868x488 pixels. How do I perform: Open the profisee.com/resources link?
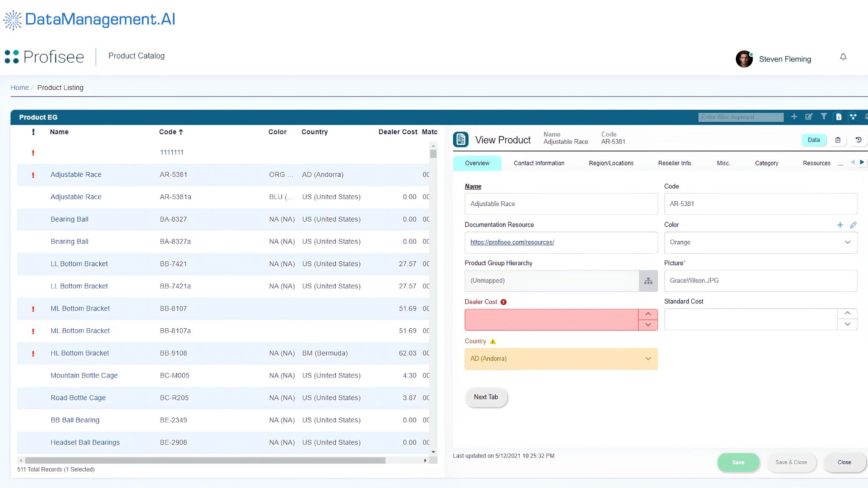click(512, 242)
